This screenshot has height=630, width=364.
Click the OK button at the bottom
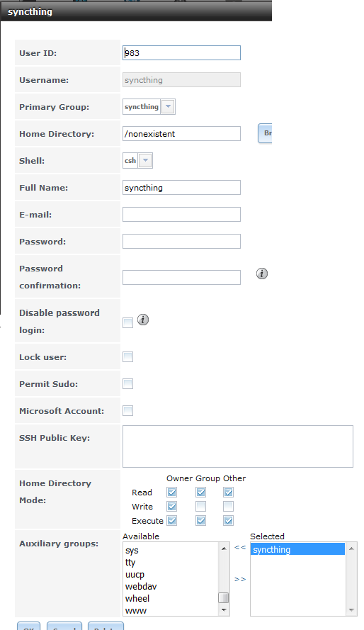point(28,626)
